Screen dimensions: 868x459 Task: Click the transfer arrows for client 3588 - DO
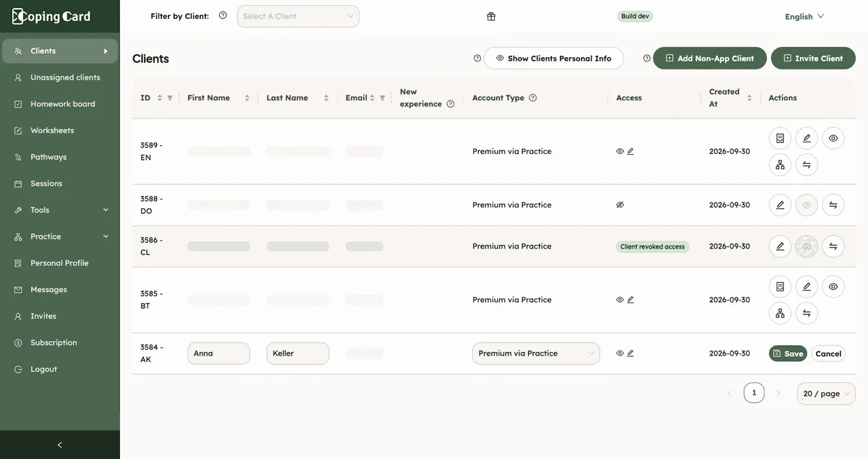tap(833, 205)
